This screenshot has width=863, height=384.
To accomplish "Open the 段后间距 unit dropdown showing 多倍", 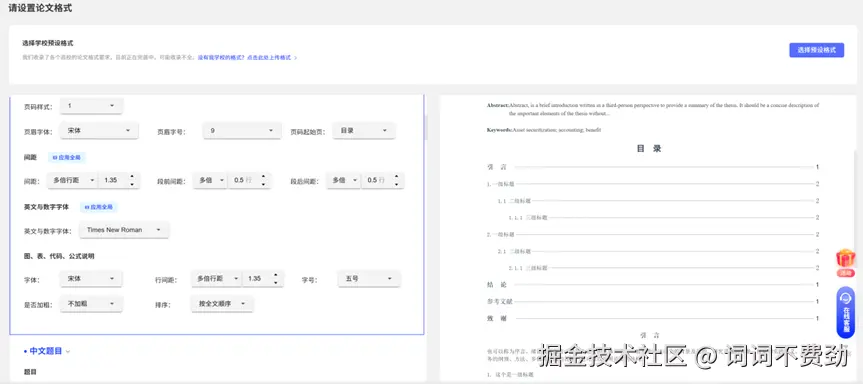I will click(343, 180).
